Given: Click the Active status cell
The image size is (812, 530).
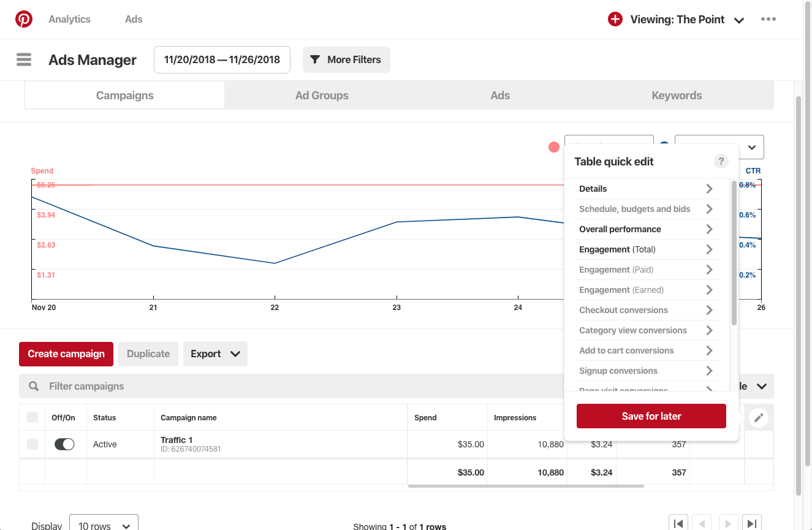Looking at the screenshot, I should point(105,444).
